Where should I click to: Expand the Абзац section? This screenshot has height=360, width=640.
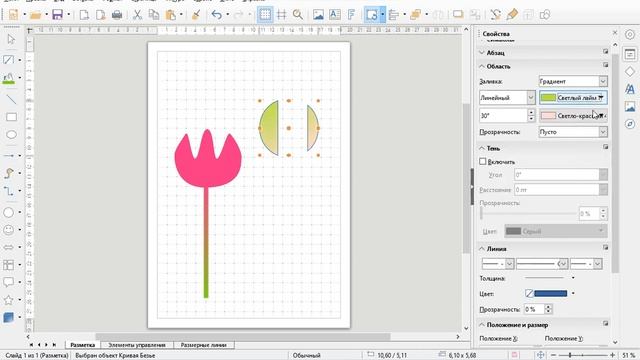coord(482,53)
